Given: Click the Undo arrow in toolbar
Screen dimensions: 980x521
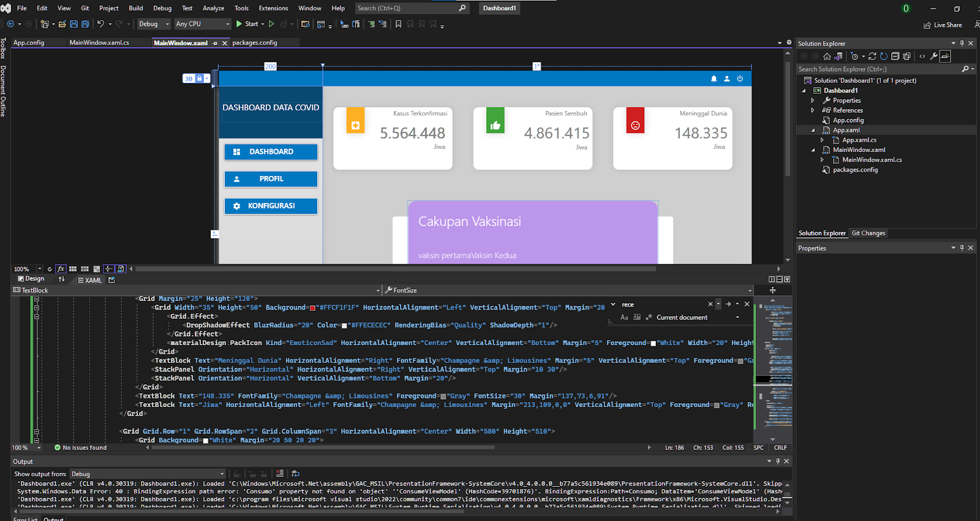Looking at the screenshot, I should coord(100,24).
